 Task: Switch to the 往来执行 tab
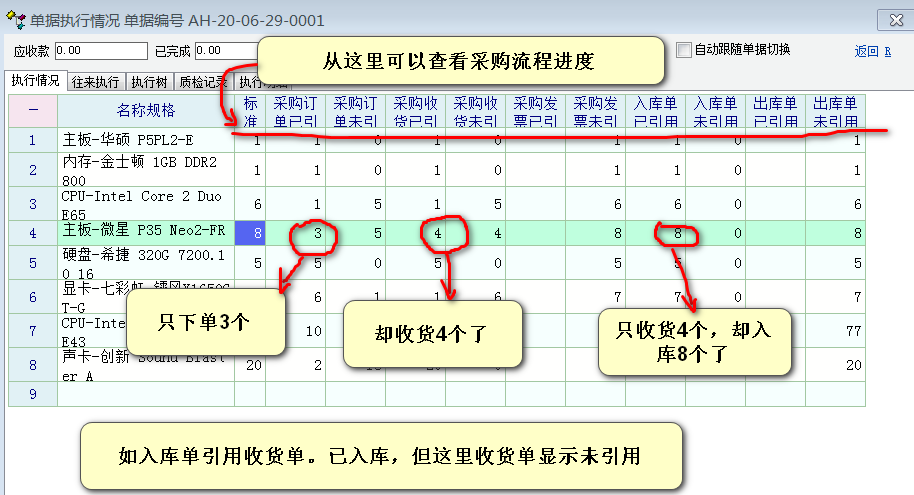[x=95, y=82]
